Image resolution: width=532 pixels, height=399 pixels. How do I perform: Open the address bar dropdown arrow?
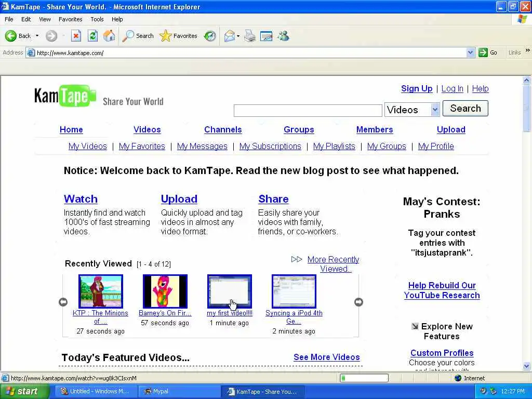pos(470,52)
